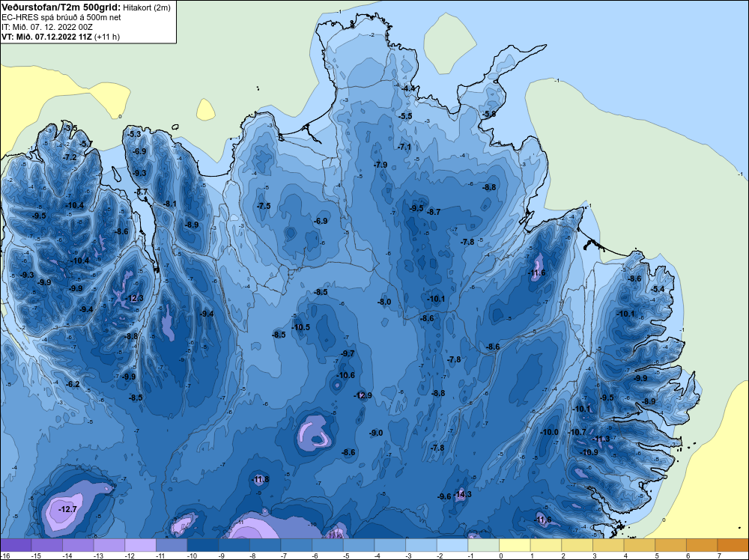Click the -5.4 temperature label

[658, 289]
